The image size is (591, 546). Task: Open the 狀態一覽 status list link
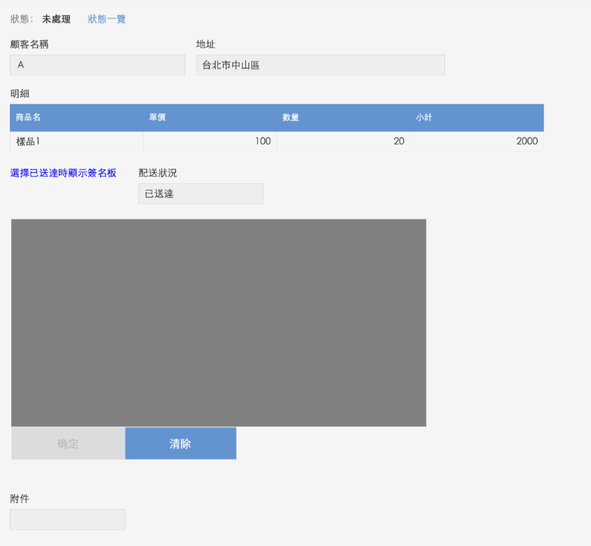(107, 19)
